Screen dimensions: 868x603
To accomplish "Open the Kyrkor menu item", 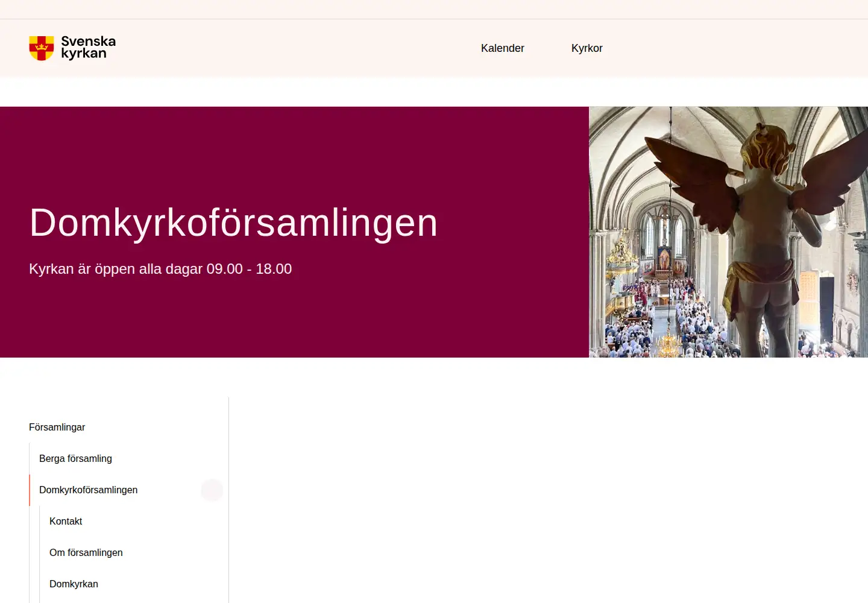I will pos(587,48).
